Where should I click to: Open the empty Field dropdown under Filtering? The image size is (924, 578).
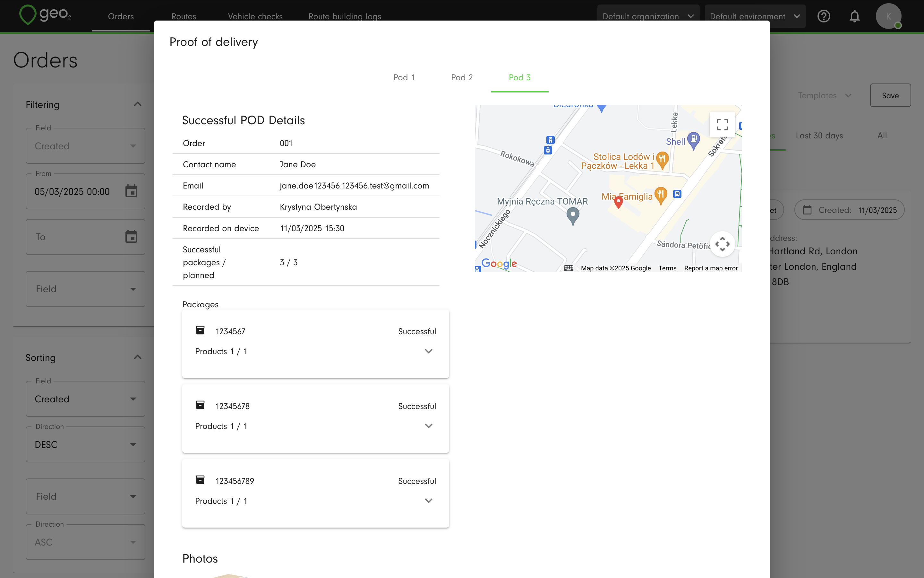86,289
